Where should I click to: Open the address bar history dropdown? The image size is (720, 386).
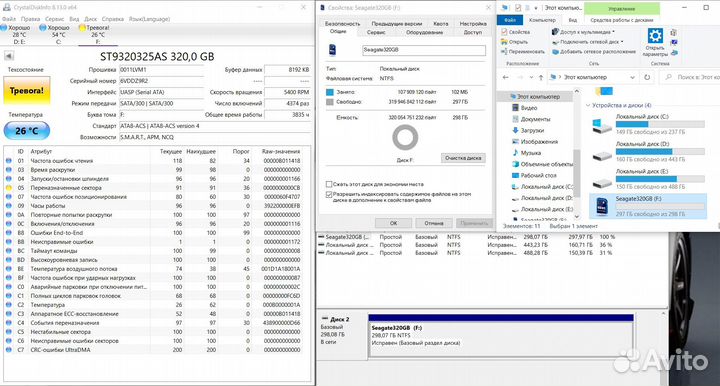tap(632, 77)
